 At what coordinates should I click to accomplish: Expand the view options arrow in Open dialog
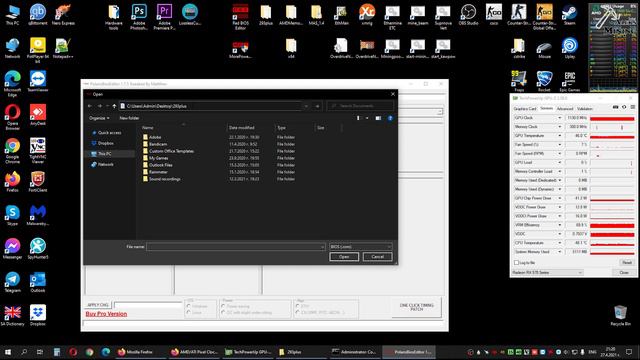(x=367, y=118)
